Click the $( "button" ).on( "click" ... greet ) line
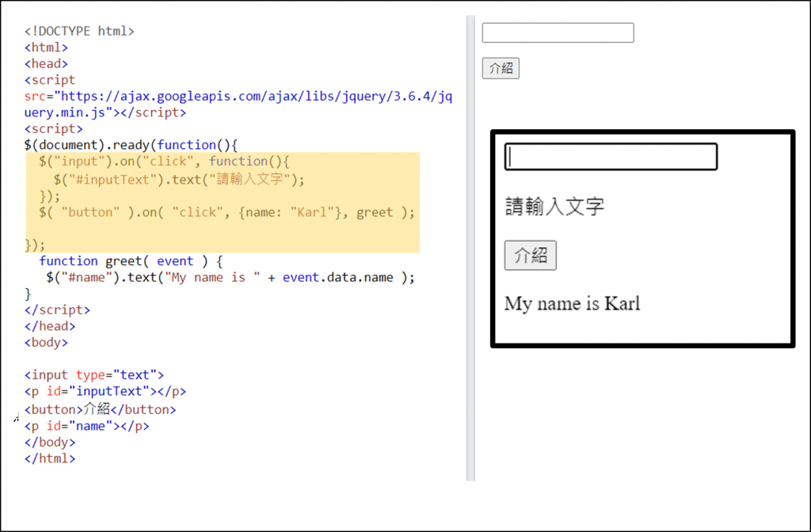This screenshot has height=532, width=811. tap(227, 212)
